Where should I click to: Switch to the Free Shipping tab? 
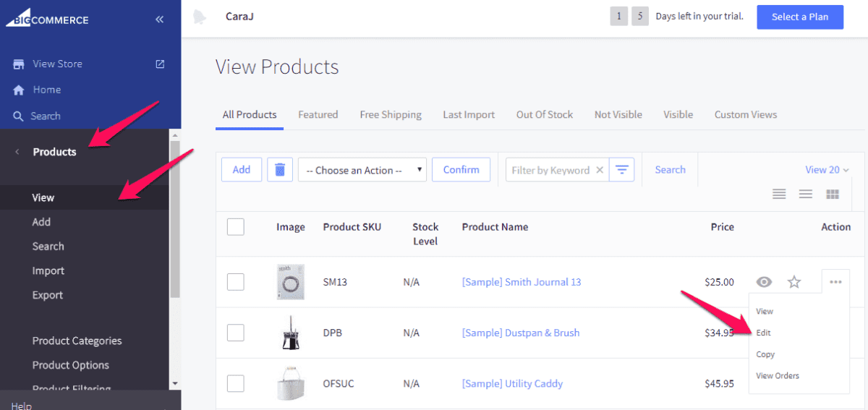391,114
